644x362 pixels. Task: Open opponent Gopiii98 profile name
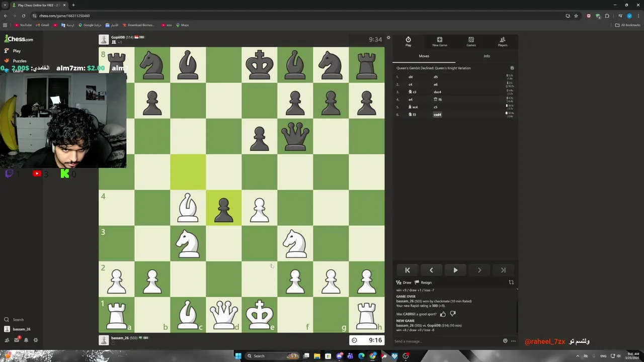pos(118,37)
